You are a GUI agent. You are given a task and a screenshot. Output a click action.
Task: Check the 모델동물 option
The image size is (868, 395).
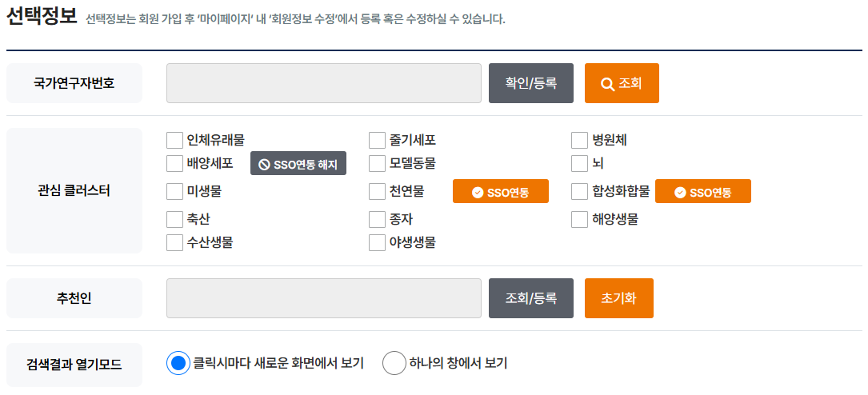[x=377, y=164]
